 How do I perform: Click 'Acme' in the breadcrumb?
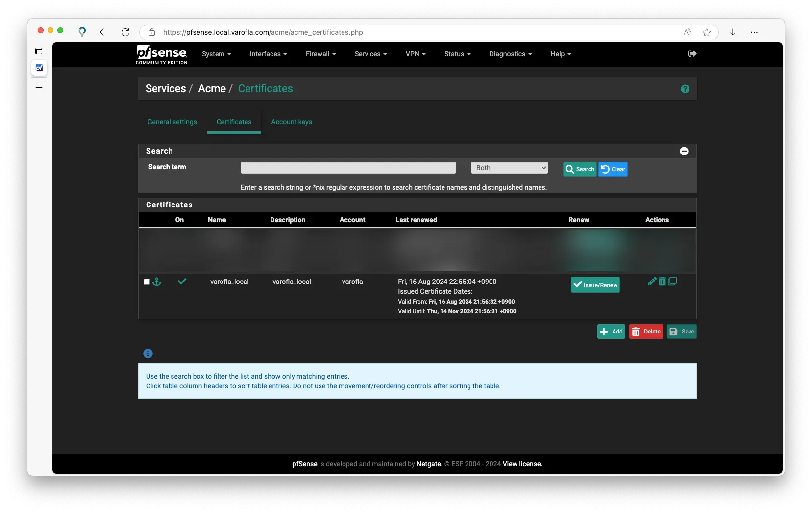click(212, 89)
